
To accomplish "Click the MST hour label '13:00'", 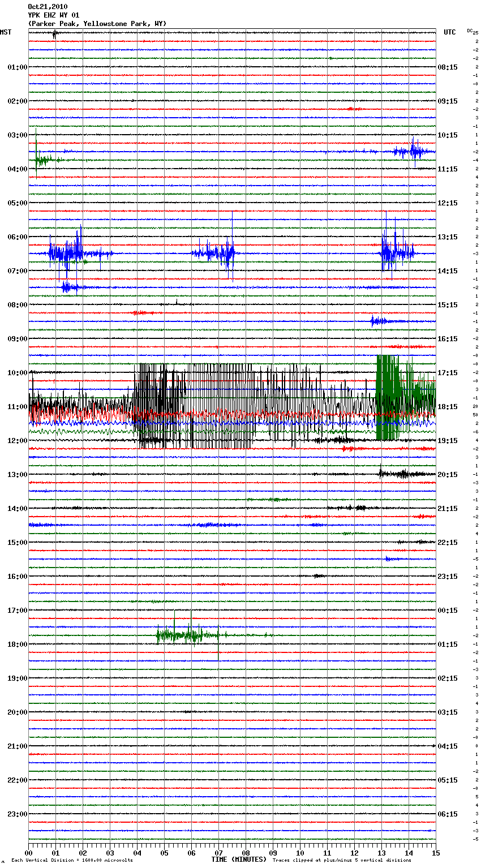I will click(17, 475).
